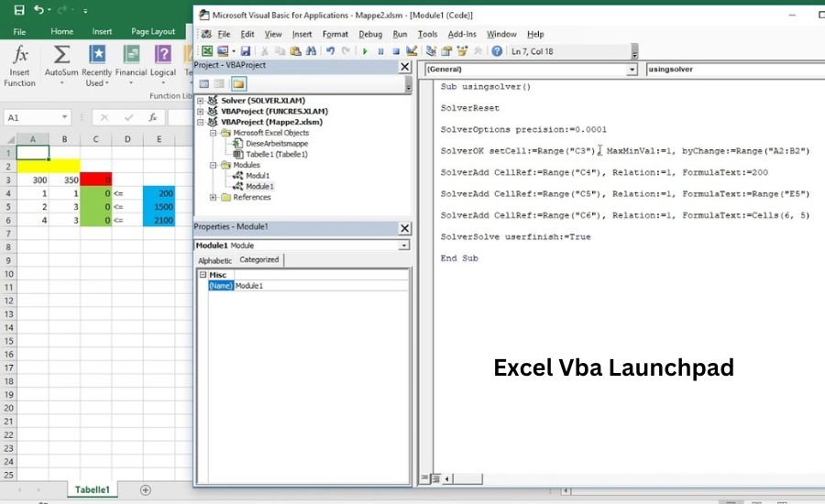Image resolution: width=825 pixels, height=504 pixels.
Task: Click the Insert Function fx ribbon button
Action: pos(19,66)
